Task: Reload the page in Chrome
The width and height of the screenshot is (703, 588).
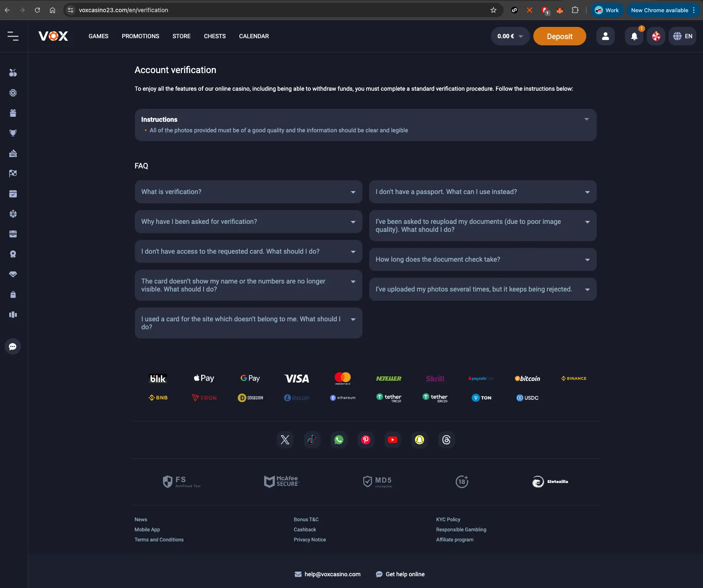Action: (x=37, y=10)
